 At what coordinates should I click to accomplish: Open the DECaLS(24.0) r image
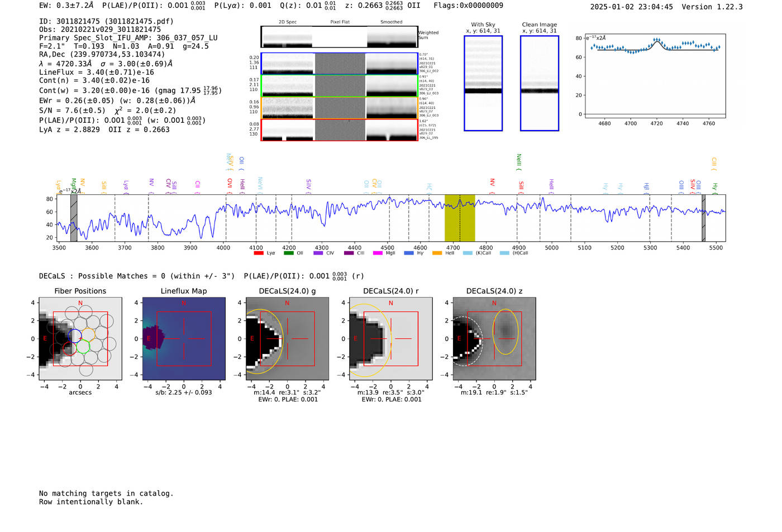(x=391, y=338)
